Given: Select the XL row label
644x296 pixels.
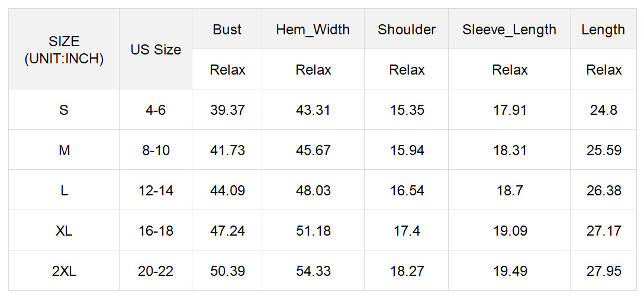Looking at the screenshot, I should pyautogui.click(x=64, y=231).
